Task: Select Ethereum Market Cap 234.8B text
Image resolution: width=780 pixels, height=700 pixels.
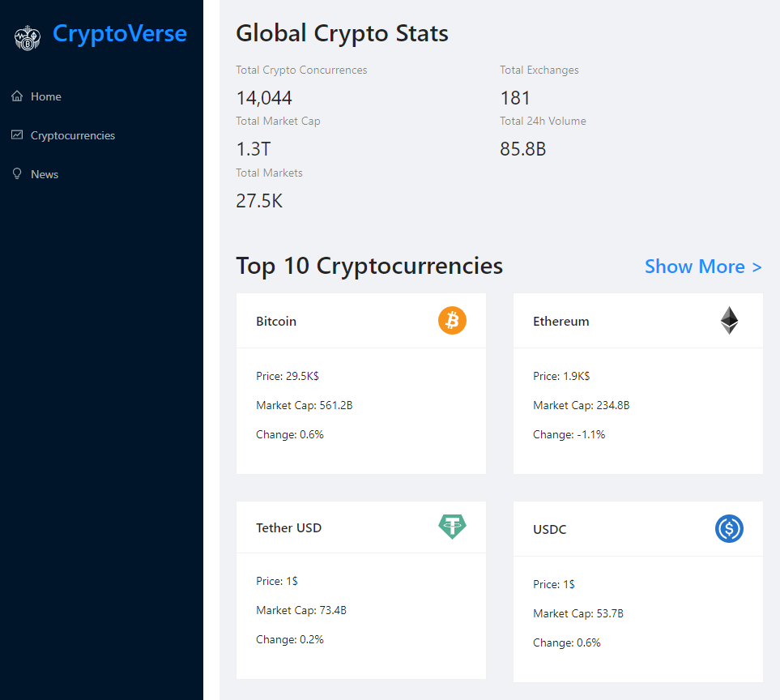Action: (582, 405)
